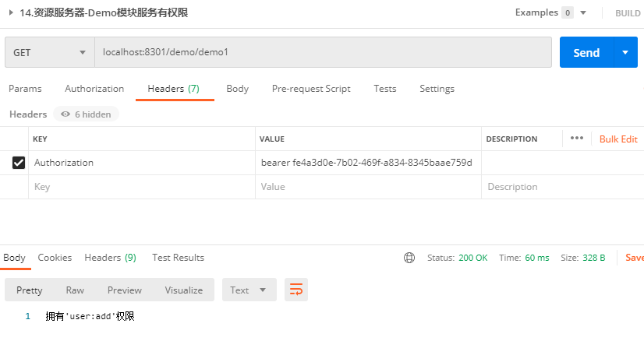Switch to the Raw view

75,290
